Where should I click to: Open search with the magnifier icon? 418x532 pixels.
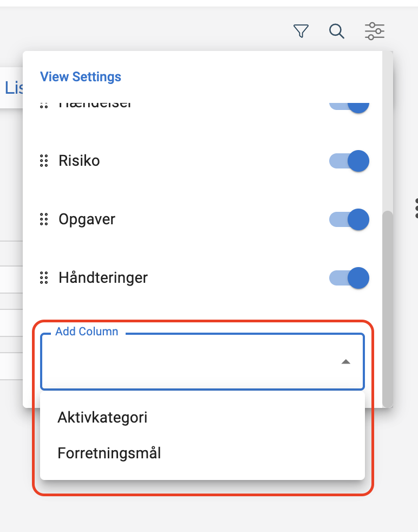337,31
